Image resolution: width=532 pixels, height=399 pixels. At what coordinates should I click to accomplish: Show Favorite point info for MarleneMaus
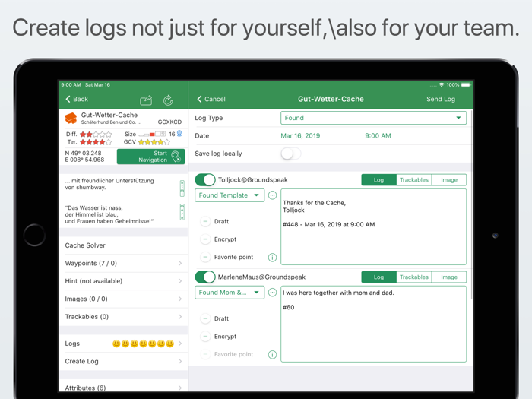click(272, 355)
